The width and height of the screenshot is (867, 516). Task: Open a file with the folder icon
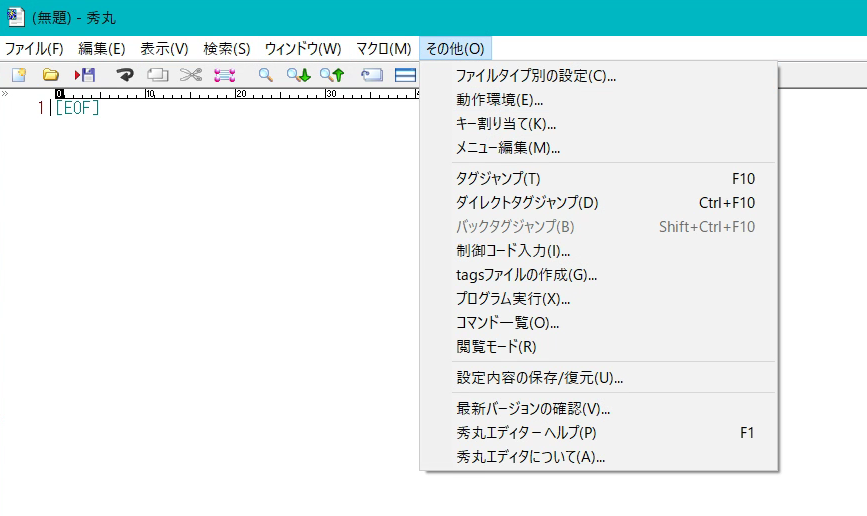click(51, 75)
